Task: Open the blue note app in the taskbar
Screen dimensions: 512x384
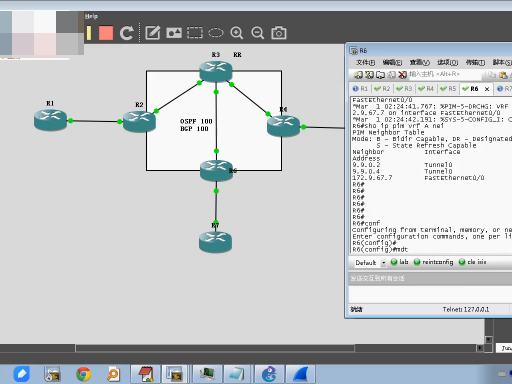Action: coord(22,374)
